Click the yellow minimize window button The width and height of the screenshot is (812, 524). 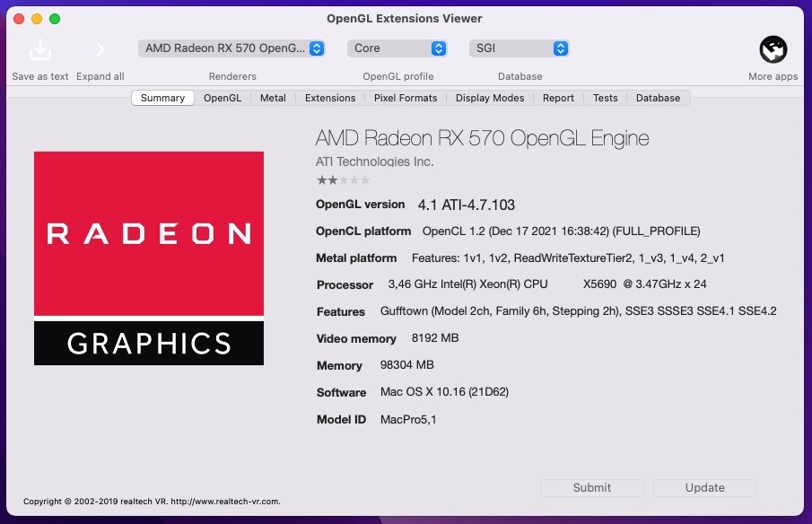tap(37, 19)
